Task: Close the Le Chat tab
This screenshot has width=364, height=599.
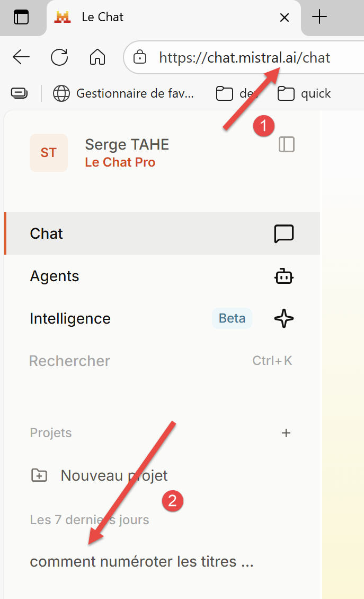Action: pyautogui.click(x=285, y=18)
